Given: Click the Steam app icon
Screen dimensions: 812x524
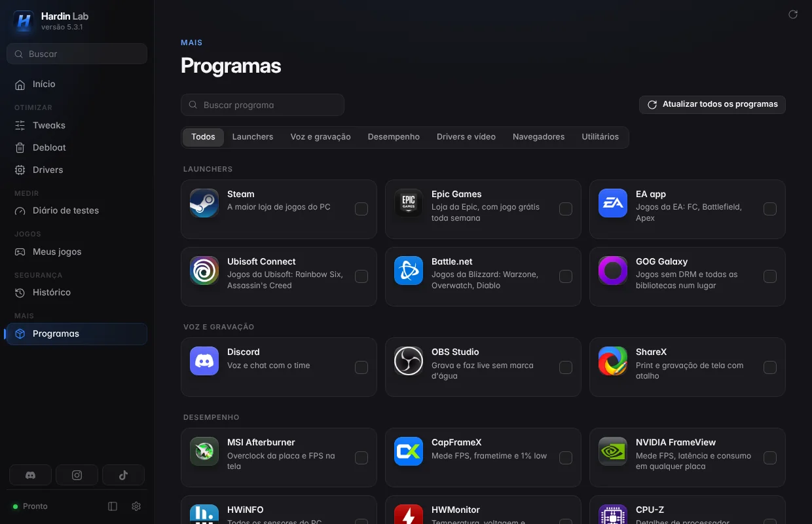Looking at the screenshot, I should pyautogui.click(x=204, y=203).
